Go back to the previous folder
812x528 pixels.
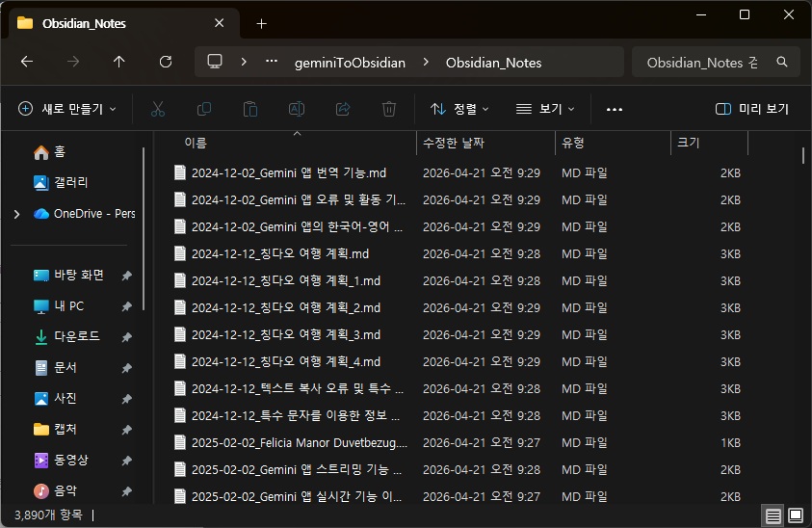point(27,63)
